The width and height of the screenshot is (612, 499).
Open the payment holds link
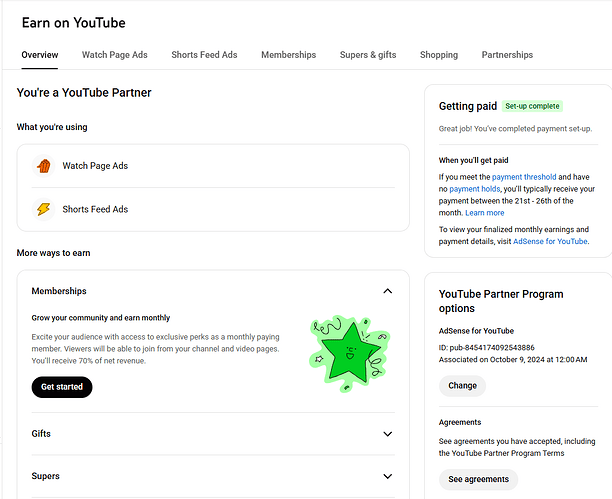click(475, 189)
